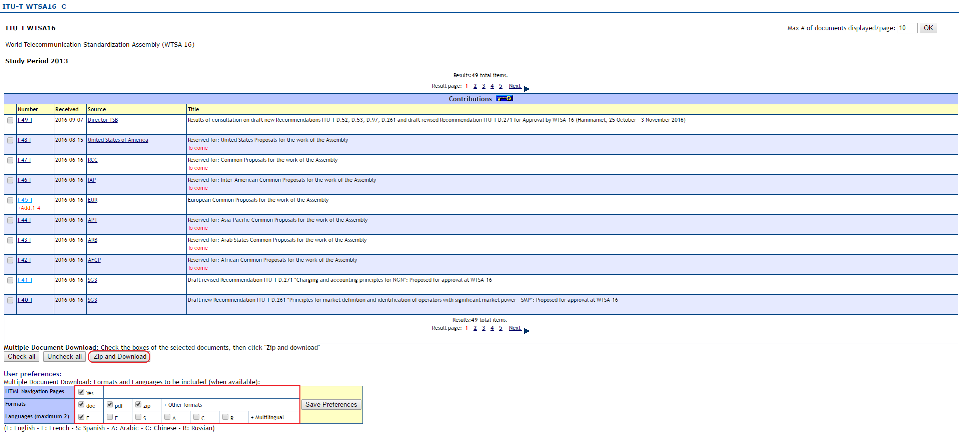Go to result page 2 above the table
Screen dimensions: 959x433
[475, 86]
